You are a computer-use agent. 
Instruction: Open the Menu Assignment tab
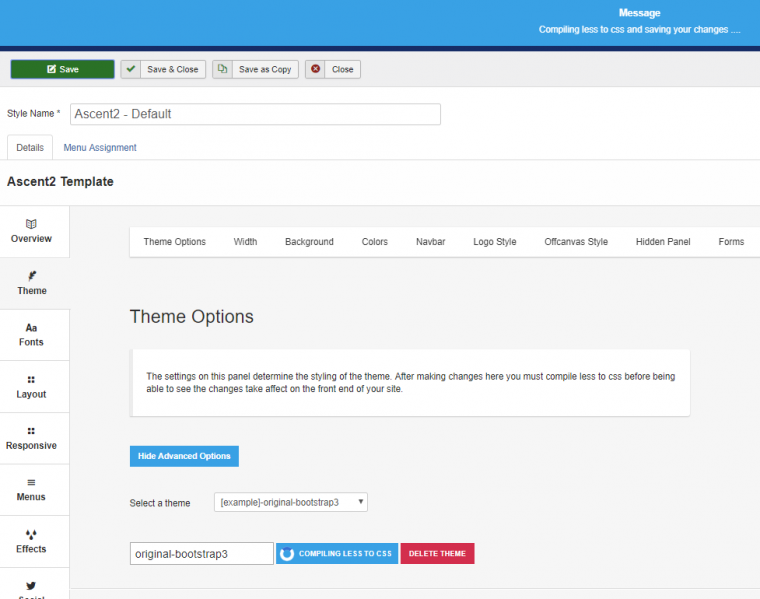(x=100, y=147)
